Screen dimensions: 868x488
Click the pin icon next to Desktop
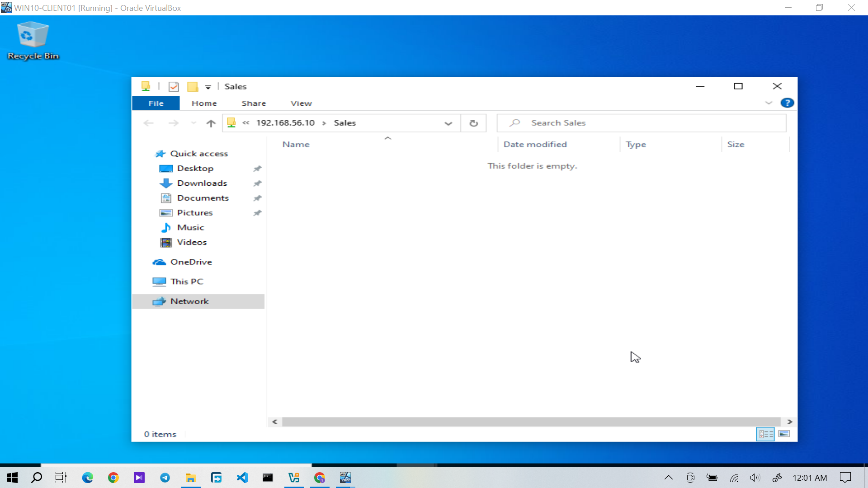click(x=257, y=169)
